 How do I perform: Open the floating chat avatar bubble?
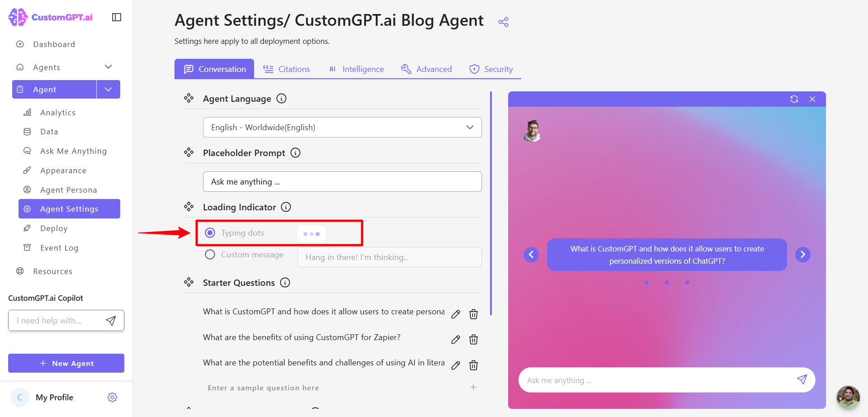pyautogui.click(x=848, y=397)
